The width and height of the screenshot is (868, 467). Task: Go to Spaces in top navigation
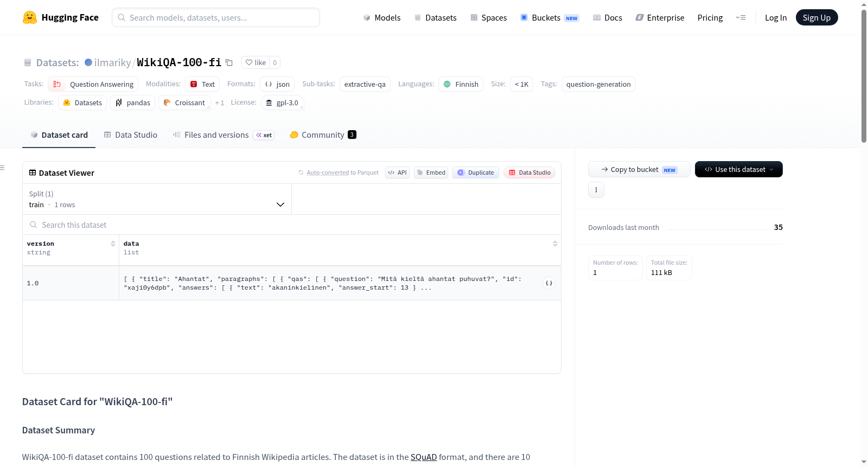[x=488, y=17]
